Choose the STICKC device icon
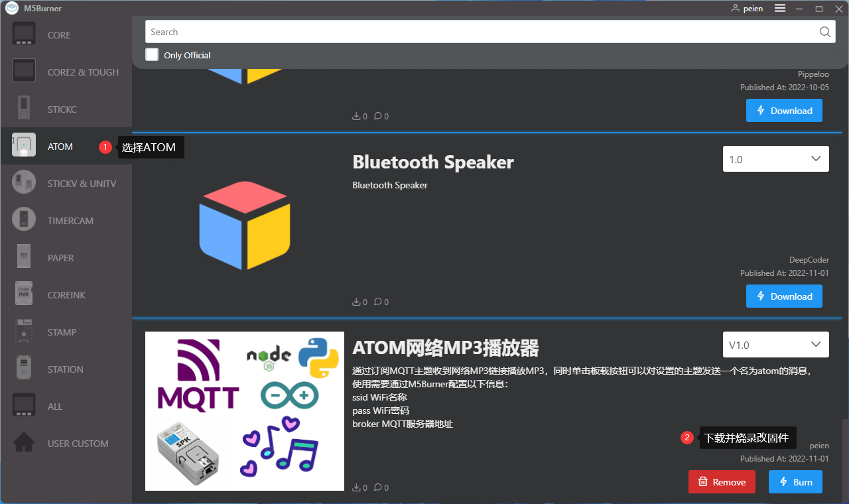This screenshot has width=849, height=504. tap(24, 109)
